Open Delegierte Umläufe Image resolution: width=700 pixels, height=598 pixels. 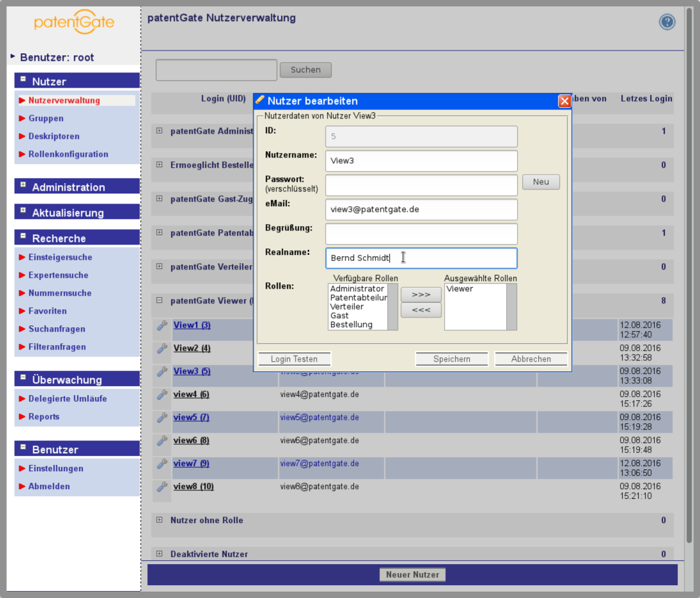coord(68,398)
